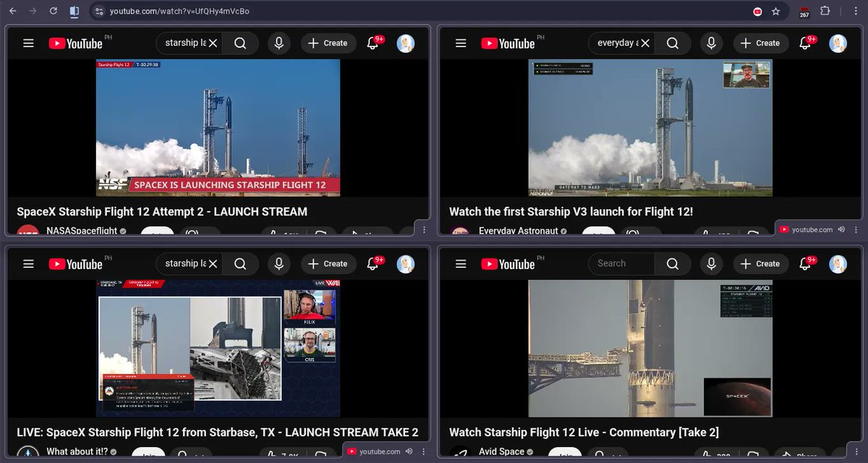Open the account avatar in What about it pane
The width and height of the screenshot is (868, 463).
point(406,264)
